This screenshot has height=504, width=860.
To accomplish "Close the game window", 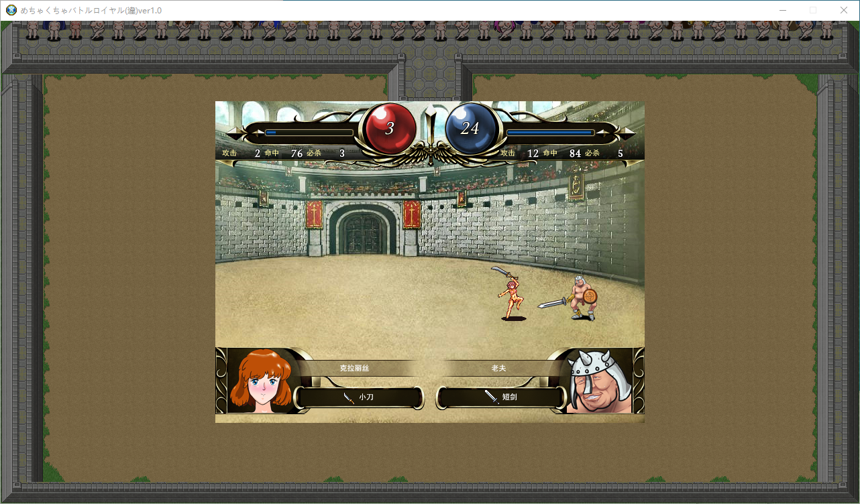I will point(843,10).
